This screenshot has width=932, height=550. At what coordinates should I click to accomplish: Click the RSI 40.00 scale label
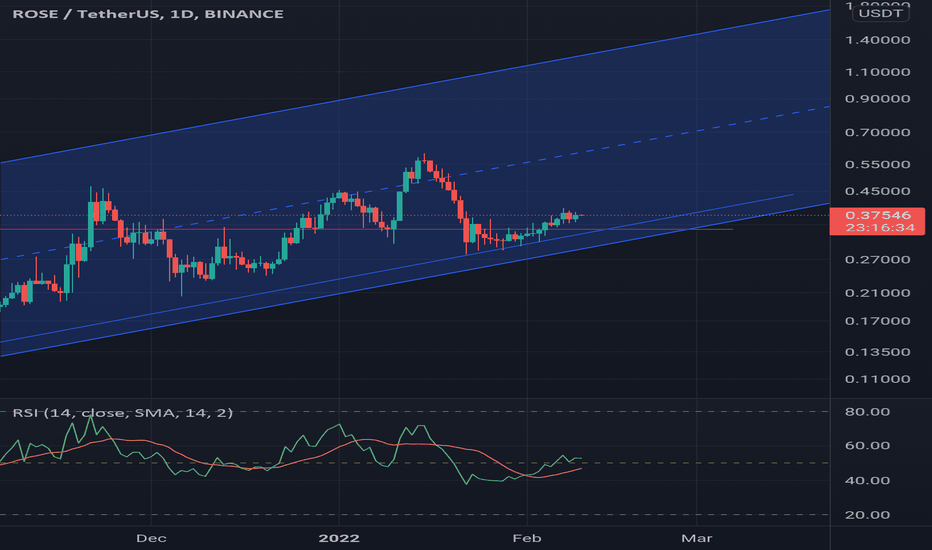tap(867, 480)
